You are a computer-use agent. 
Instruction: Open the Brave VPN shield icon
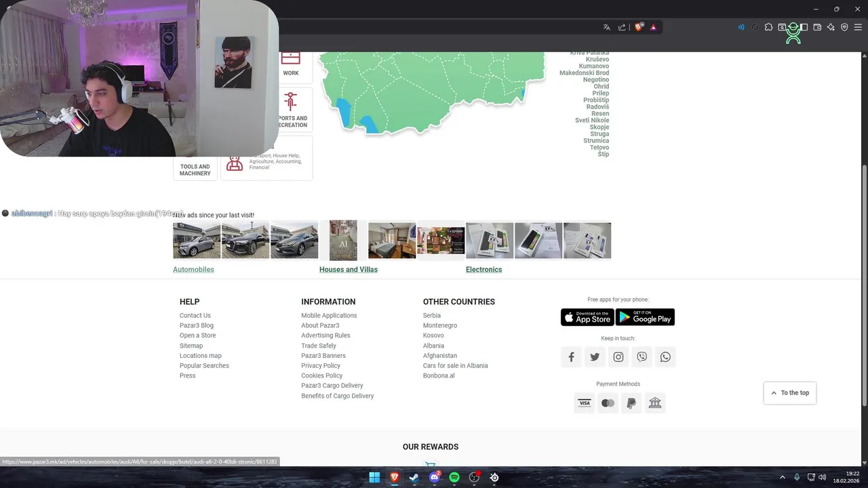pos(844,27)
